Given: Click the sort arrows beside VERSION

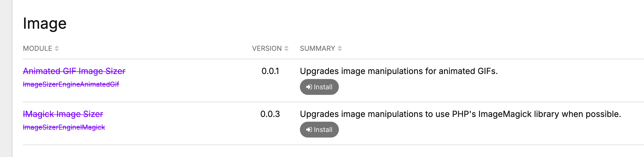Looking at the screenshot, I should (x=286, y=48).
